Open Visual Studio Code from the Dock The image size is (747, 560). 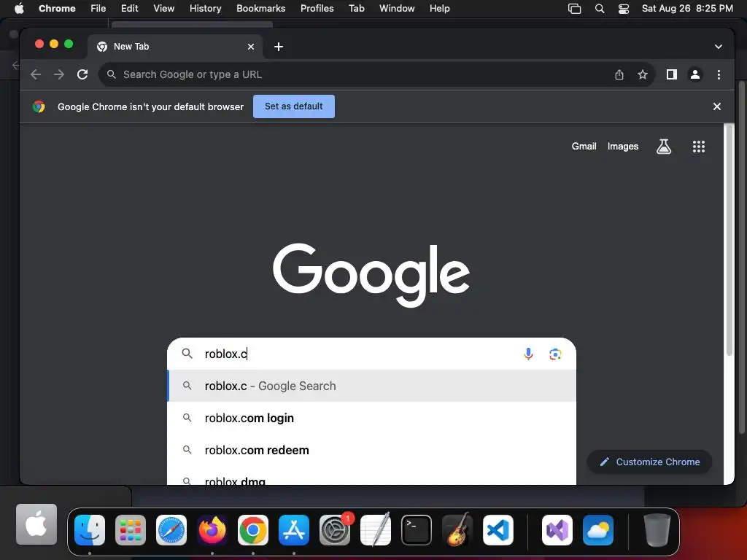tap(498, 530)
